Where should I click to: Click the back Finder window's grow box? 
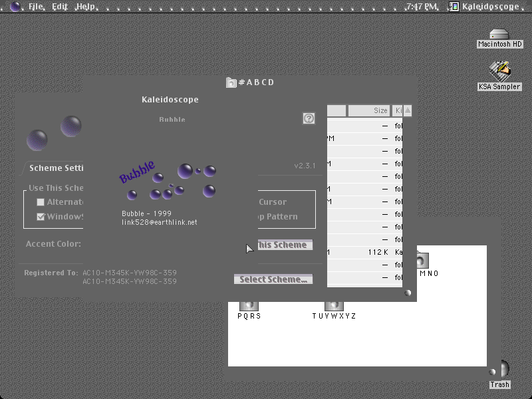coord(492,372)
